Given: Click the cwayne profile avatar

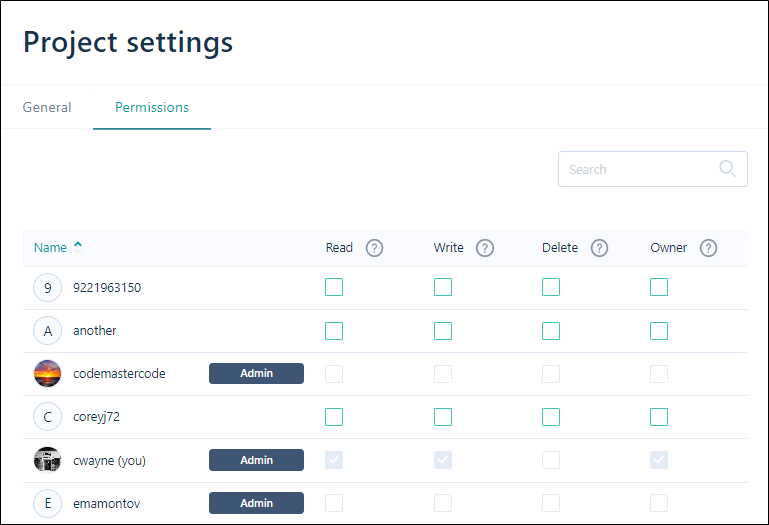Looking at the screenshot, I should [47, 460].
